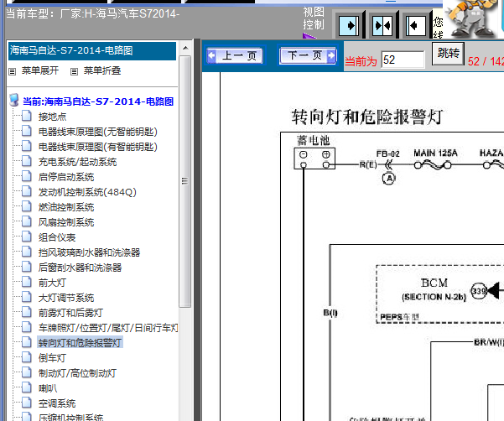The image size is (504, 421).
Task: Click the center-collapse view control icon
Action: coord(382,26)
